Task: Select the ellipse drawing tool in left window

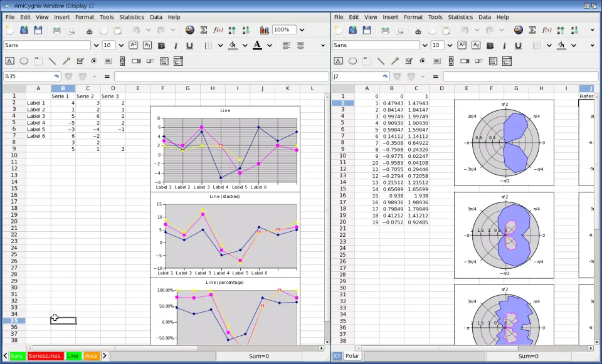Action: coord(24,61)
